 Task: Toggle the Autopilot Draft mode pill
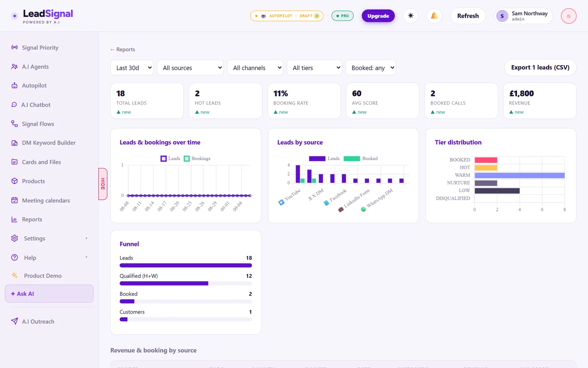[x=287, y=16]
